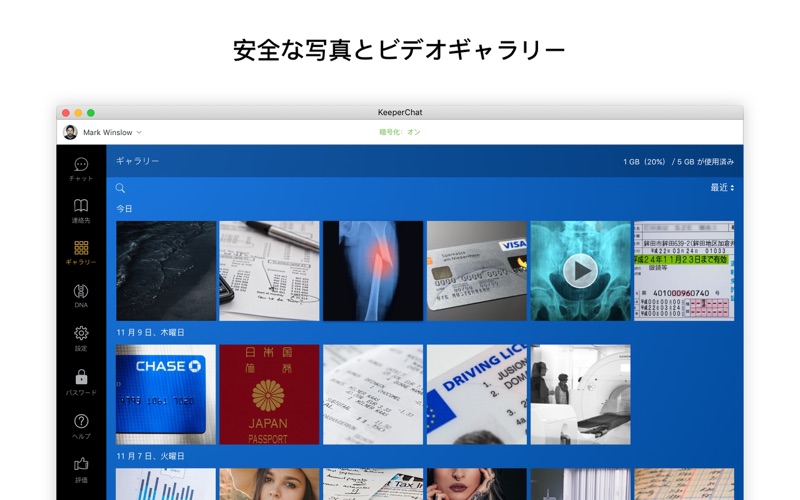Image resolution: width=800 pixels, height=500 pixels.
Task: Click the 暗号化: オン encryption status
Action: tap(399, 132)
